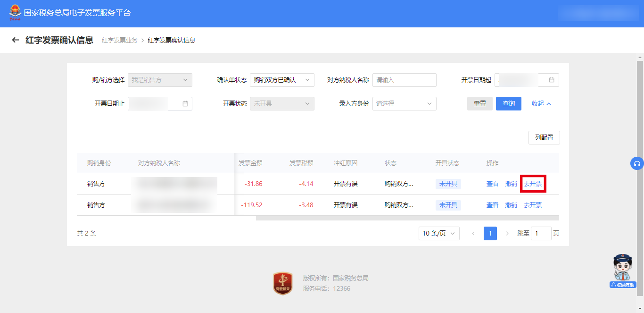This screenshot has width=644, height=313.
Task: Open the 录入方身份 dropdown
Action: 404,103
